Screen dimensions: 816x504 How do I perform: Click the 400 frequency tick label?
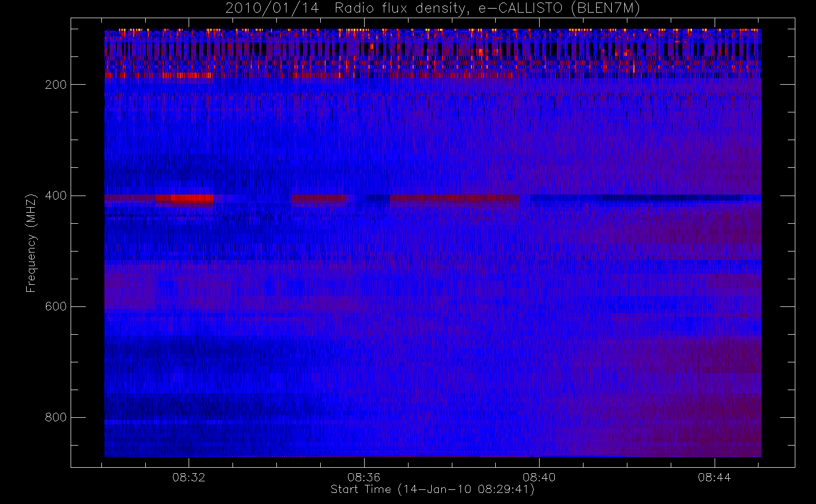click(x=55, y=196)
